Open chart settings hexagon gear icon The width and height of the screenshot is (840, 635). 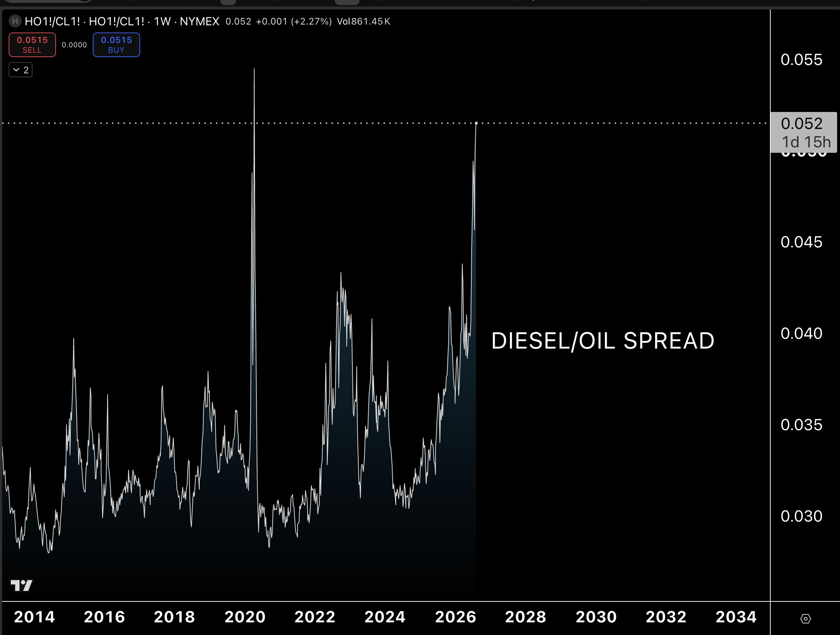click(805, 619)
